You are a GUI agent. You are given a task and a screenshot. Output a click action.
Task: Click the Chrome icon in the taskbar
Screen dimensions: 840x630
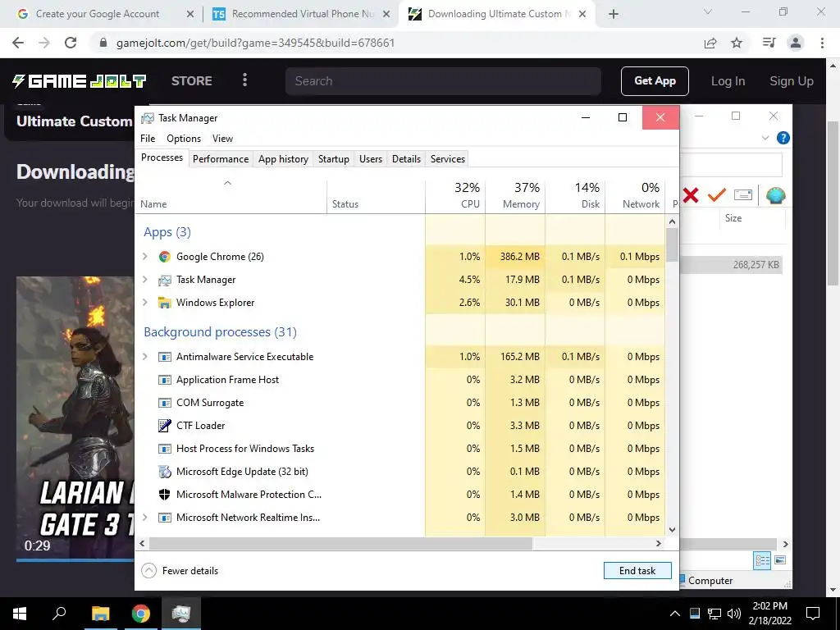(x=141, y=614)
